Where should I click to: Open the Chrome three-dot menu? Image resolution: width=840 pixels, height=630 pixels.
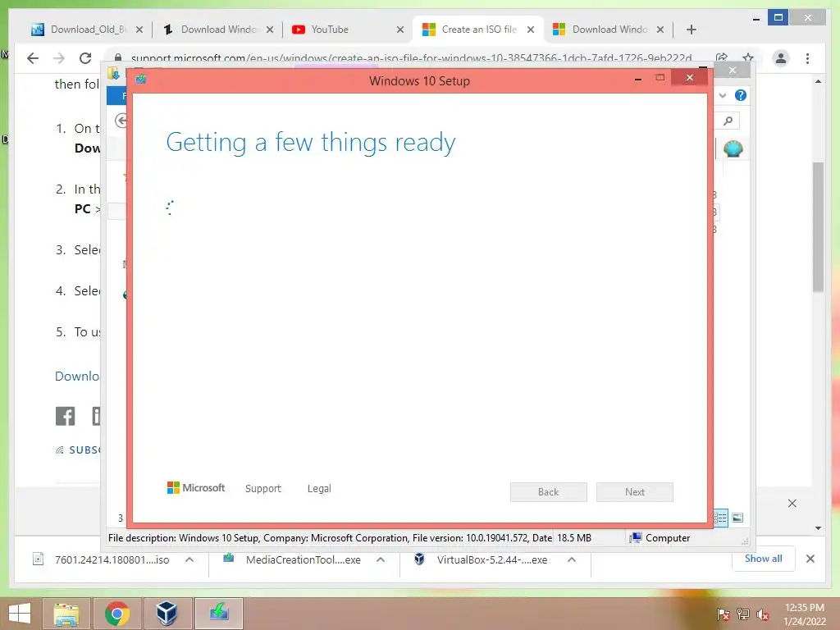pyautogui.click(x=807, y=58)
